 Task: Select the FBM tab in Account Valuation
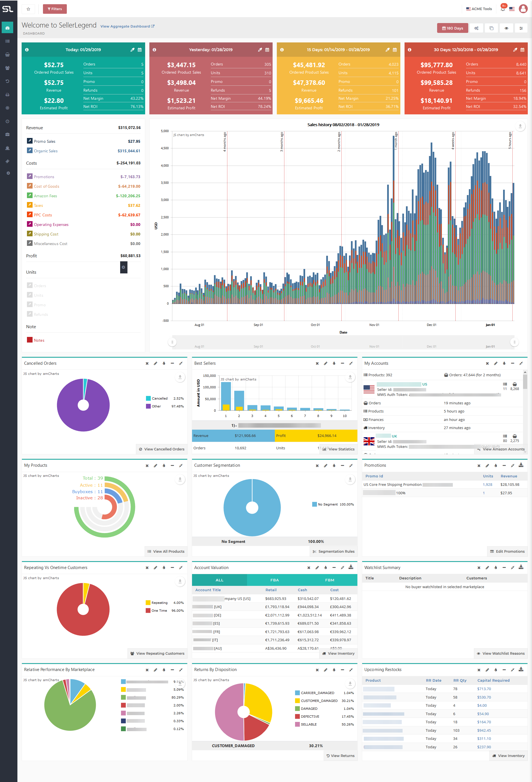point(330,580)
